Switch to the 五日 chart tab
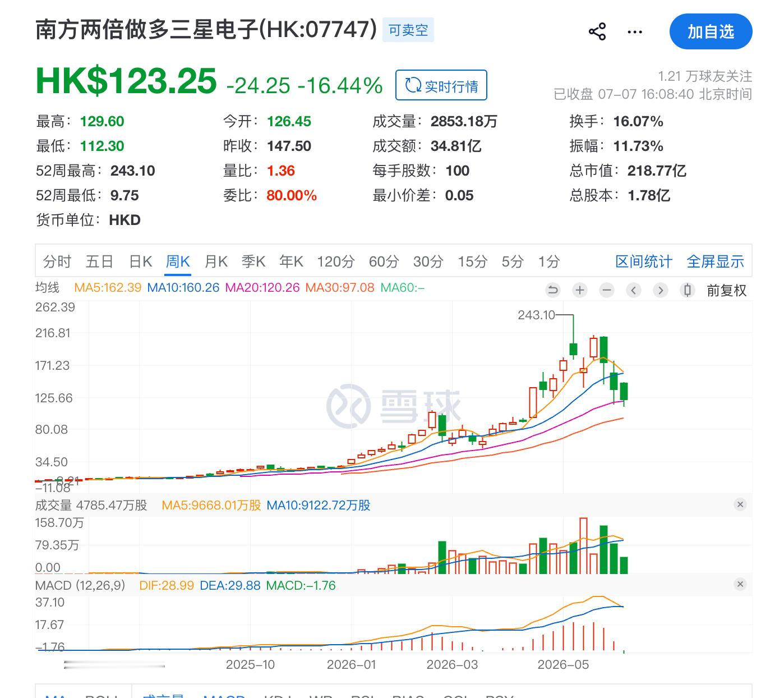 pos(100,261)
